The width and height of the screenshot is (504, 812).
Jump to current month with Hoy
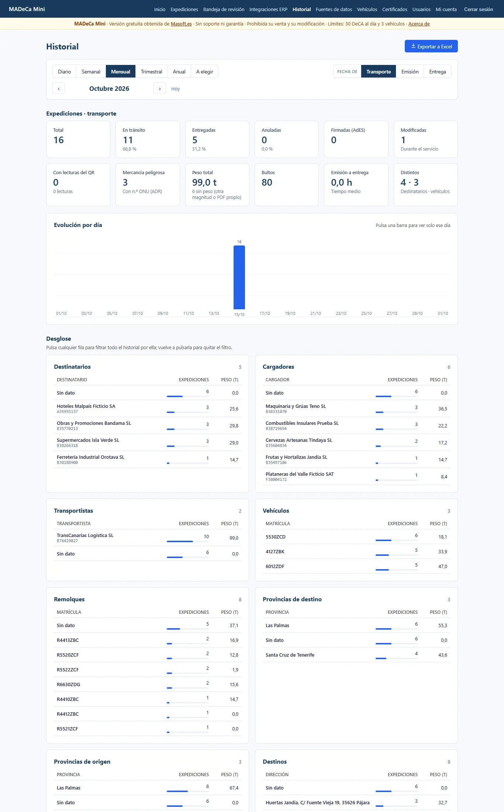coord(175,89)
